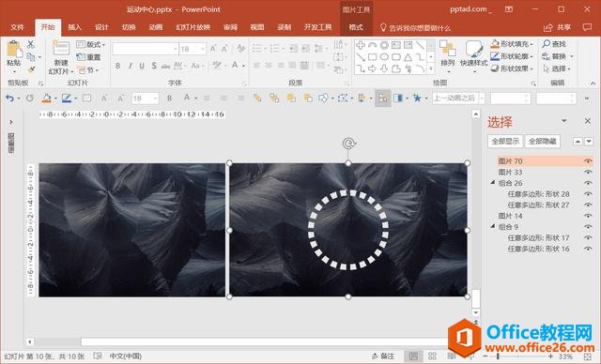The width and height of the screenshot is (601, 364).
Task: Hide 组合 26 using eye icon
Action: (588, 183)
